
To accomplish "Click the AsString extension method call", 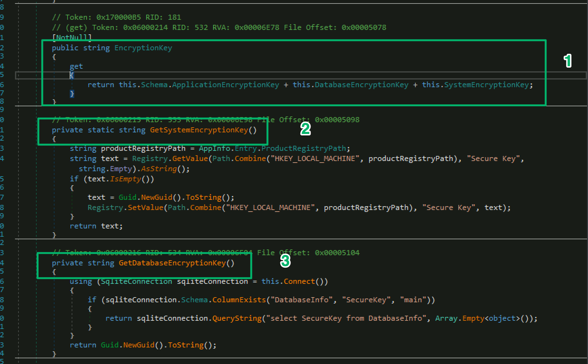I will pyautogui.click(x=159, y=169).
